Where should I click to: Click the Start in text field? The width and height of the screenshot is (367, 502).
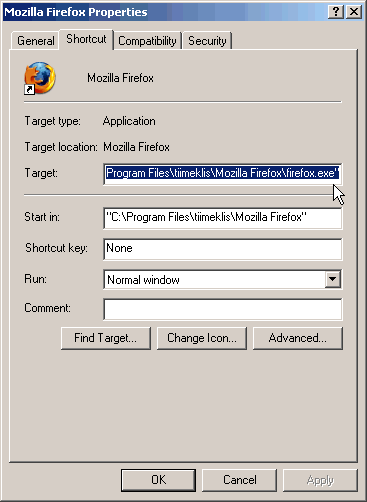click(x=223, y=218)
